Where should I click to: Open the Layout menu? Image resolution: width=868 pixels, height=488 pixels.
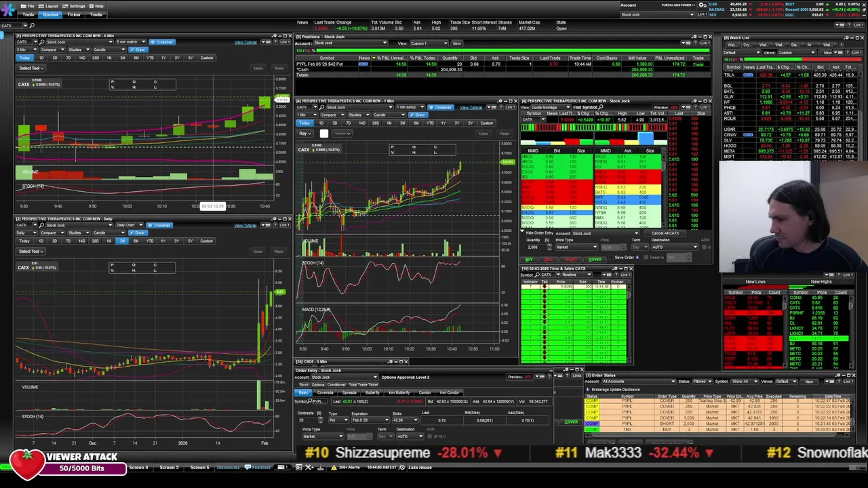tap(49, 5)
